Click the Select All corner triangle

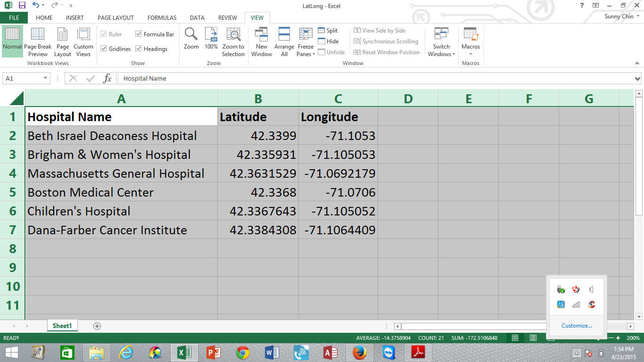coord(16,99)
